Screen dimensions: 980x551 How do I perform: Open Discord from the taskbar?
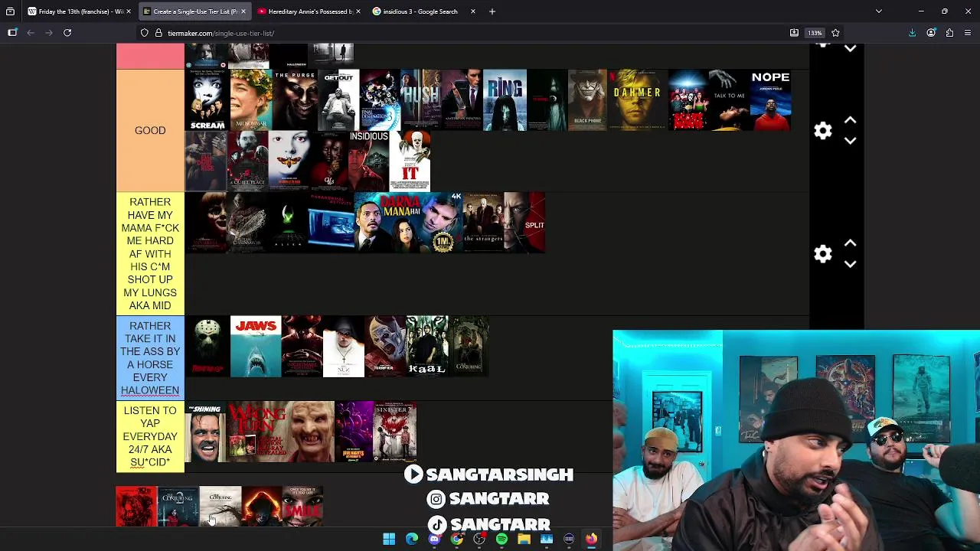click(434, 539)
